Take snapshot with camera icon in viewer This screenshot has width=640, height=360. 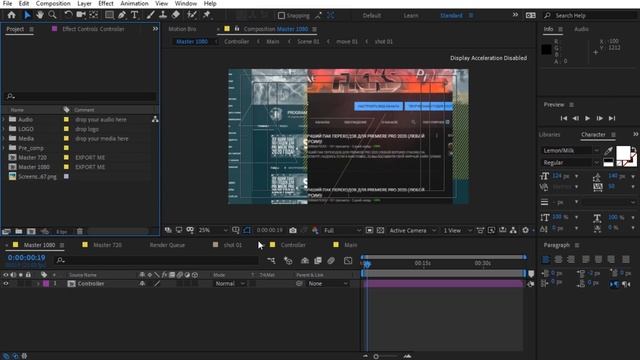pos(293,230)
